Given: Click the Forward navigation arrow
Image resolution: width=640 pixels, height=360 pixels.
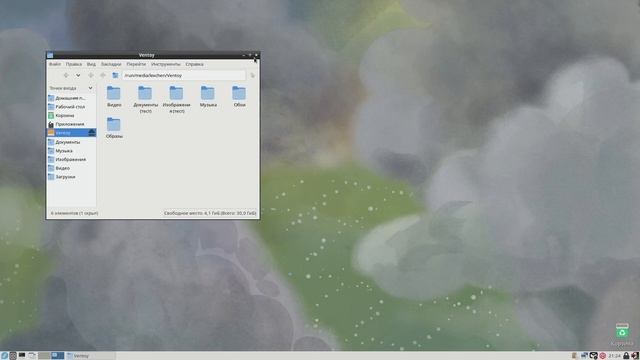Looking at the screenshot, I should point(91,76).
